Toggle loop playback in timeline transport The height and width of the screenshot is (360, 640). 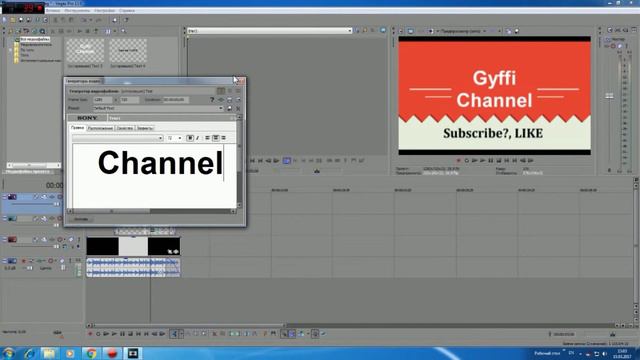pos(98,334)
